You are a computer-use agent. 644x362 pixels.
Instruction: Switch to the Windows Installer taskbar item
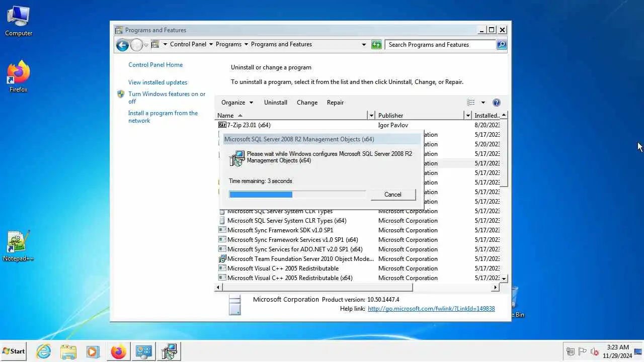[169, 351]
